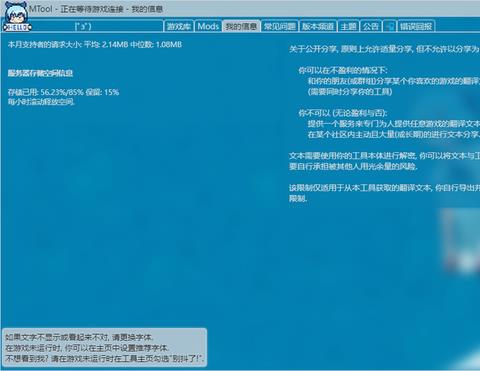Click the 存储已用 56.23% storage line
This screenshot has height=371, width=480.
(63, 92)
